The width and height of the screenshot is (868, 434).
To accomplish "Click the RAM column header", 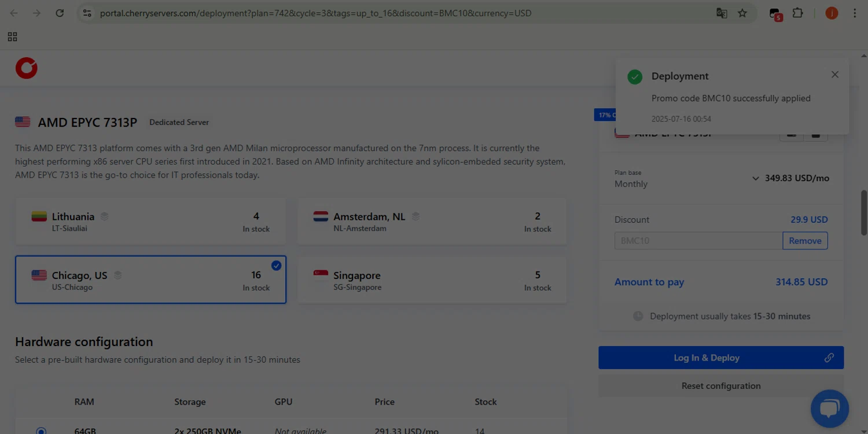I will pyautogui.click(x=84, y=402).
